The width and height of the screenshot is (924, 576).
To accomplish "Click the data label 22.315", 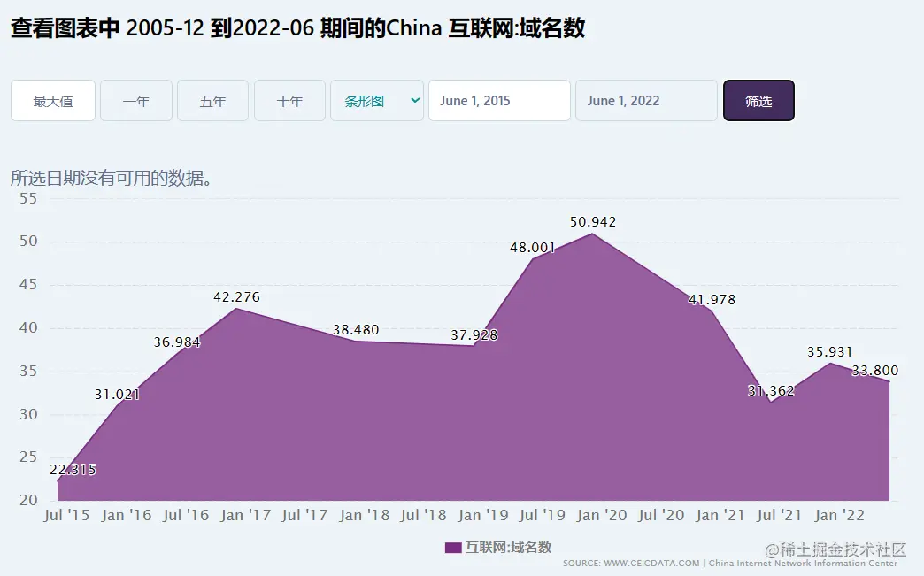I will pyautogui.click(x=73, y=470).
